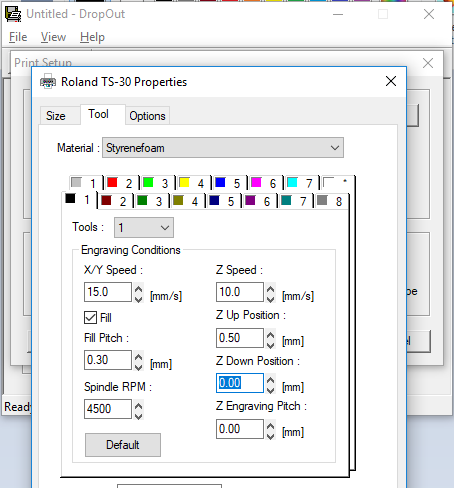Increase X/Y Speed with up arrow
The width and height of the screenshot is (454, 488).
click(138, 288)
